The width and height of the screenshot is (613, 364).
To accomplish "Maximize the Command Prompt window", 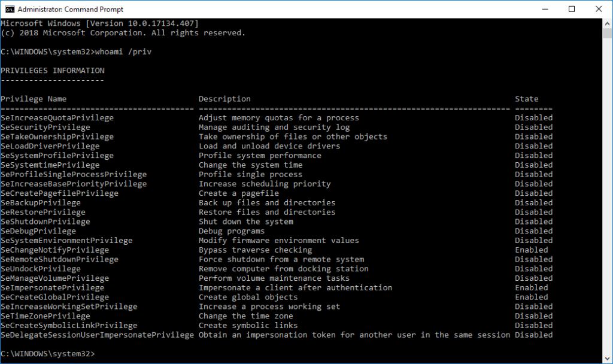I will pyautogui.click(x=572, y=9).
